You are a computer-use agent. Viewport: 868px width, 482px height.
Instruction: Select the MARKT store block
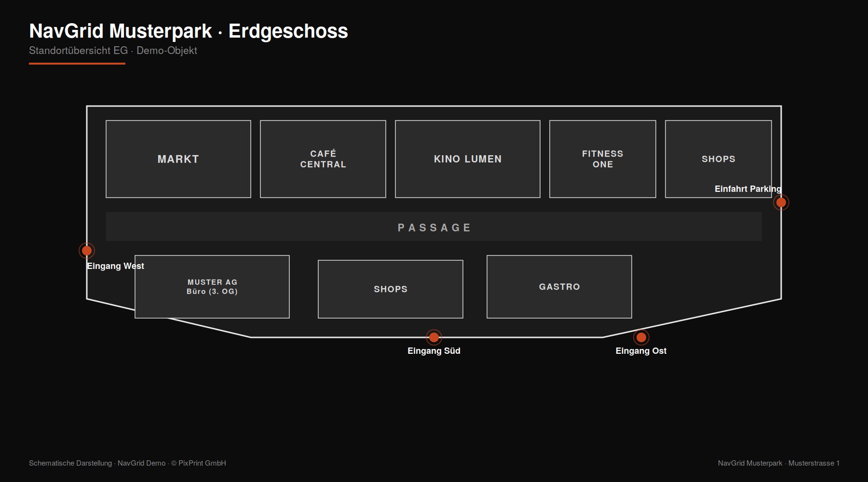178,159
